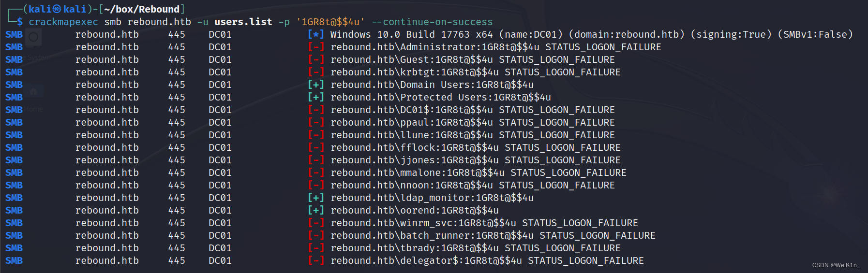This screenshot has width=868, height=273.
Task: Click the [-] marker beside Administrator
Action: click(x=316, y=47)
